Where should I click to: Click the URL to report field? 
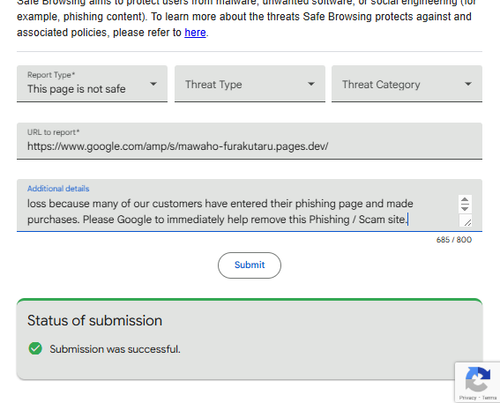[x=249, y=141]
